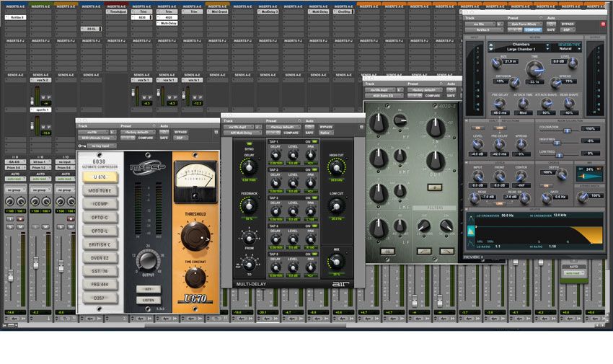The height and width of the screenshot is (364, 613).
Task: Click the Multi-Delay LOW CUT knob
Action: (x=336, y=206)
